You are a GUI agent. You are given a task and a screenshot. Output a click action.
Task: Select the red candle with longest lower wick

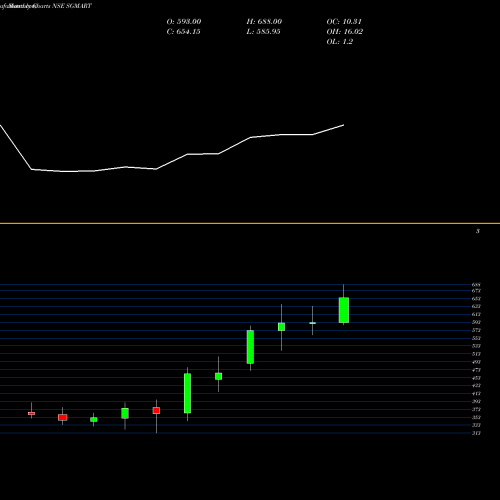(156, 411)
